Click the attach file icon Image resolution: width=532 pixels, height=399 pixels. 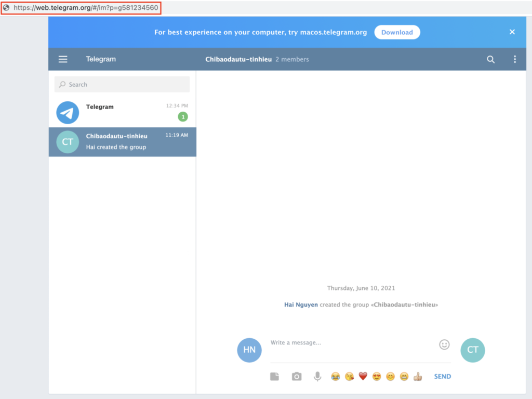tap(274, 377)
